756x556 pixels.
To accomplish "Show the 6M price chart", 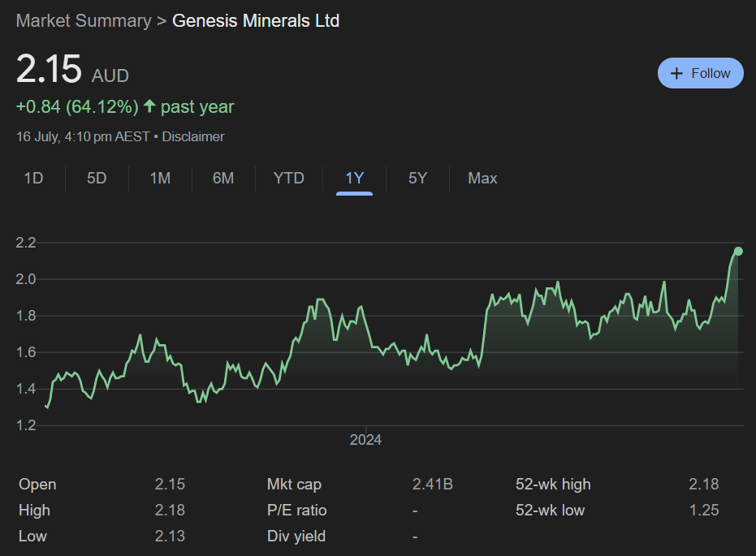I will click(223, 179).
